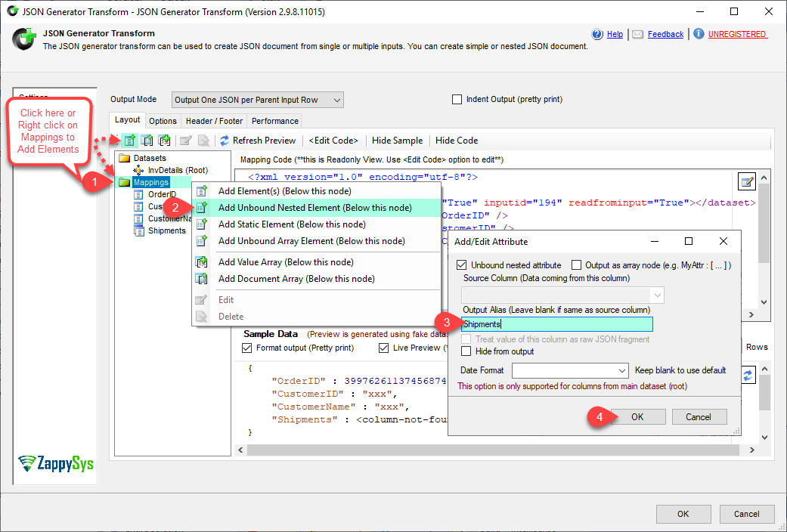Switch to the Options tab
This screenshot has height=532, width=787.
click(163, 121)
